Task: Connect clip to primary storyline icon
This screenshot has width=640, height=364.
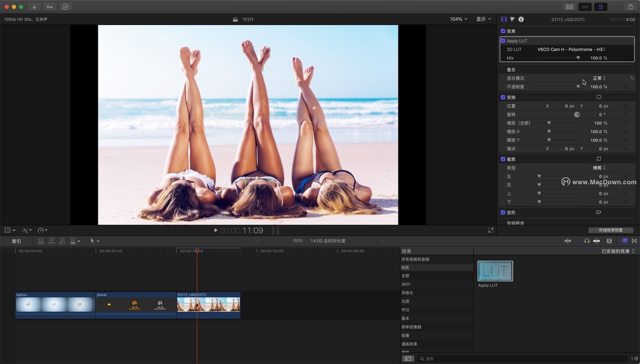Action: coord(41,241)
